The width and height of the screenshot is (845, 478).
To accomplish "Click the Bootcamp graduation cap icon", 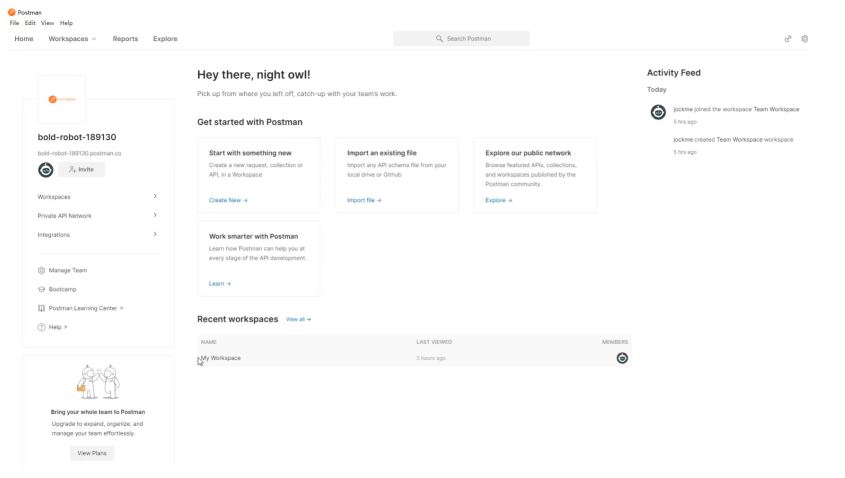I will pyautogui.click(x=42, y=289).
